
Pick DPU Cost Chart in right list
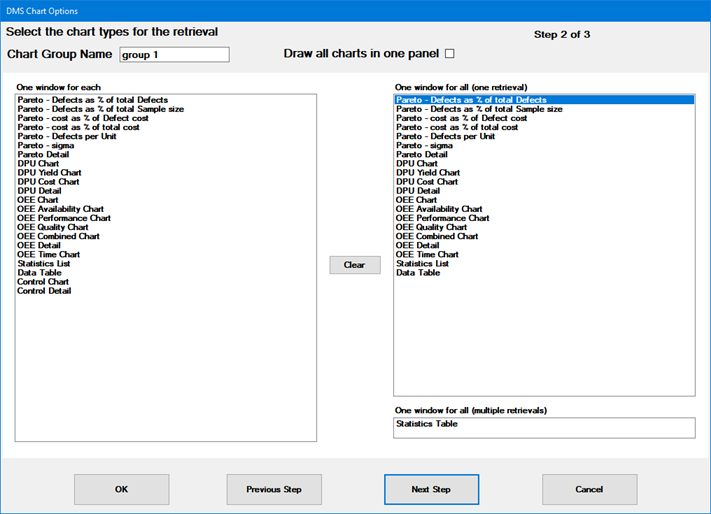click(427, 182)
